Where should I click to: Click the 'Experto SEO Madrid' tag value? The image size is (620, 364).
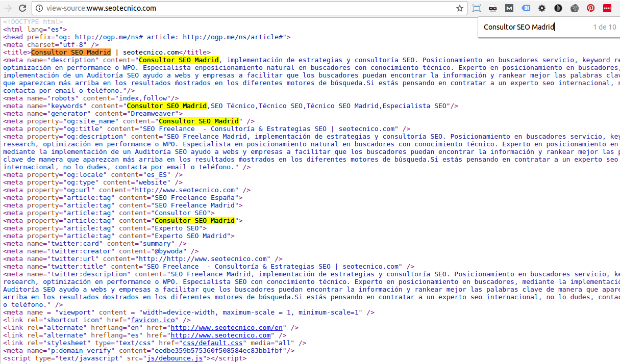click(191, 236)
